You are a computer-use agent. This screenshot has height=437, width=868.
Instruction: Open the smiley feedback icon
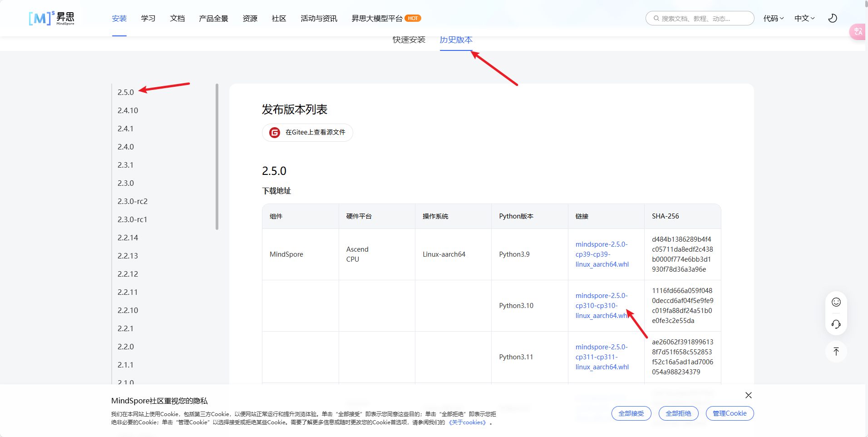[836, 302]
